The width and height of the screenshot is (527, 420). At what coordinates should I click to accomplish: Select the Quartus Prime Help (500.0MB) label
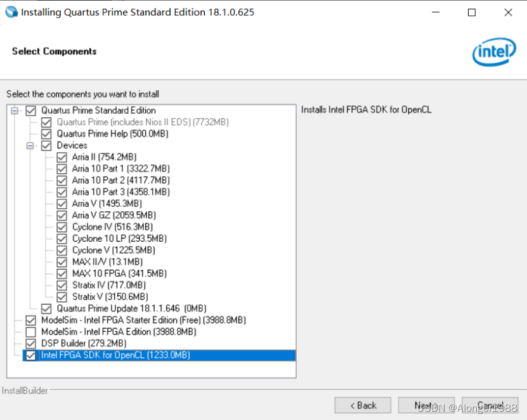113,134
